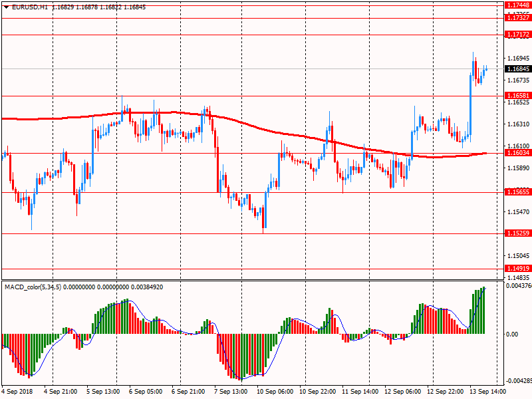Click the 13 Sep 14:00 time label
Image resolution: width=532 pixels, height=399 pixels.
coord(488,392)
